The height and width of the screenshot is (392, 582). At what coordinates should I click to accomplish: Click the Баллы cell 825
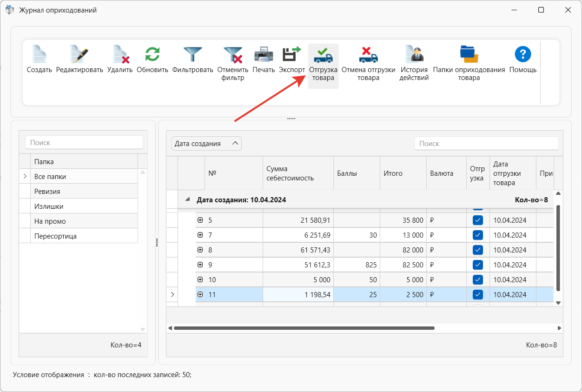click(357, 265)
